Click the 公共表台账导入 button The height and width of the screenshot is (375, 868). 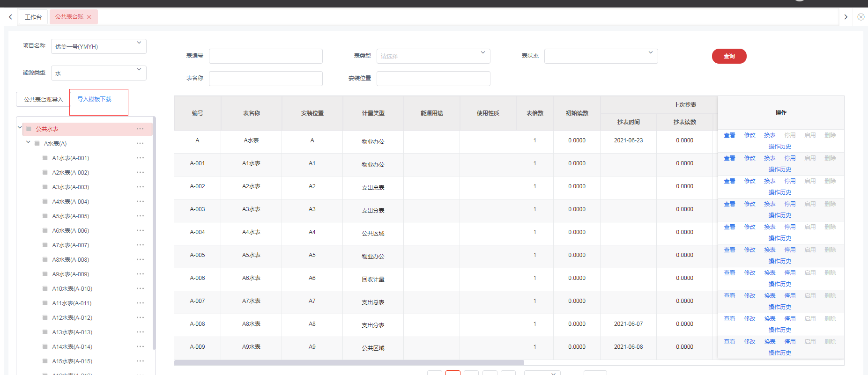pyautogui.click(x=43, y=99)
